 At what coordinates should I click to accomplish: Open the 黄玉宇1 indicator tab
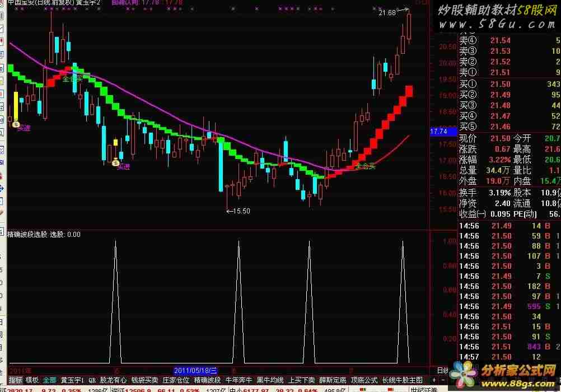[x=72, y=380]
